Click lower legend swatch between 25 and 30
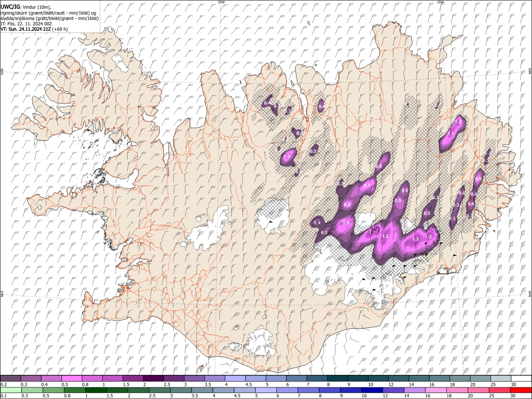This screenshot has height=399, width=532. click(x=499, y=390)
